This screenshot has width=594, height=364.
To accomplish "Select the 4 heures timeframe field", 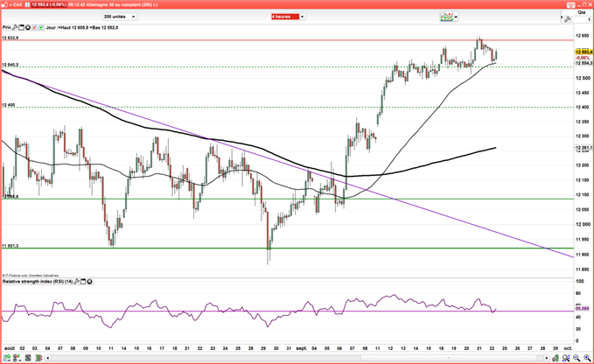I will [x=285, y=17].
